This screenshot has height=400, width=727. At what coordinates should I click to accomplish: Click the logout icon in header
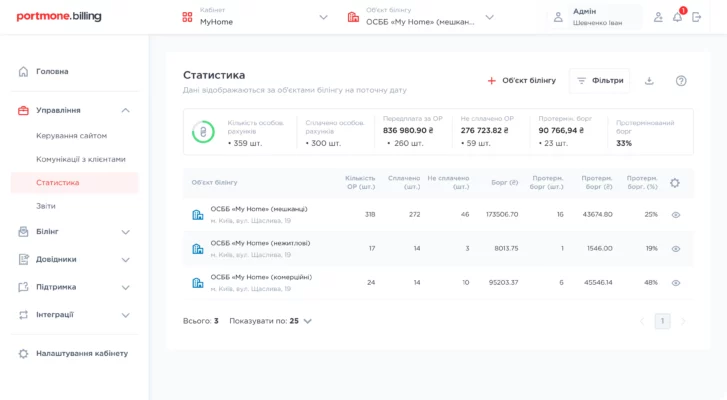(697, 17)
